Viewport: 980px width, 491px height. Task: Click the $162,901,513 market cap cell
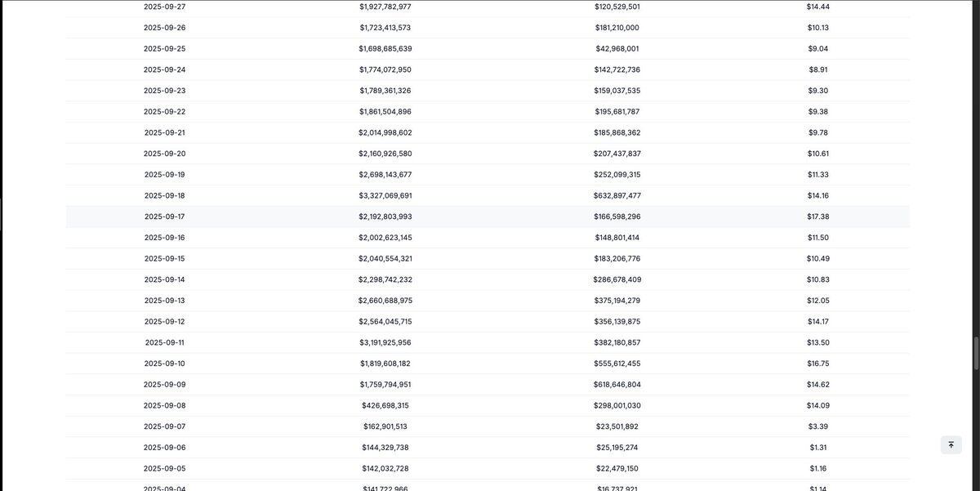pyautogui.click(x=385, y=426)
